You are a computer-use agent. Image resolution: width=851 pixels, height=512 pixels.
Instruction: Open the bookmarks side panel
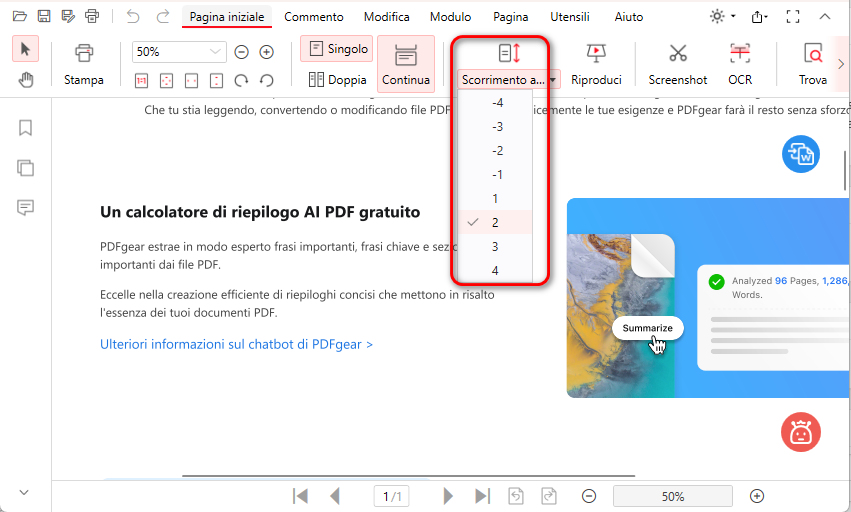[x=26, y=128]
